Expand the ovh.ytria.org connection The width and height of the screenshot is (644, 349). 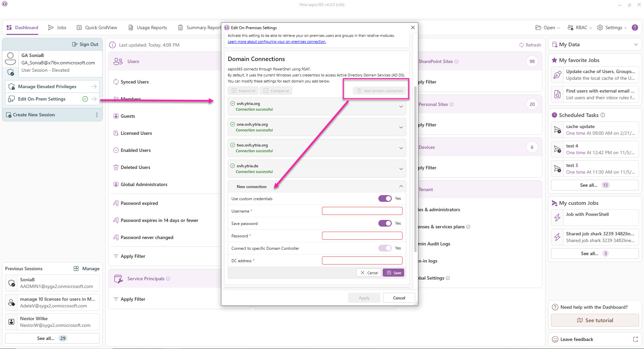(x=401, y=107)
